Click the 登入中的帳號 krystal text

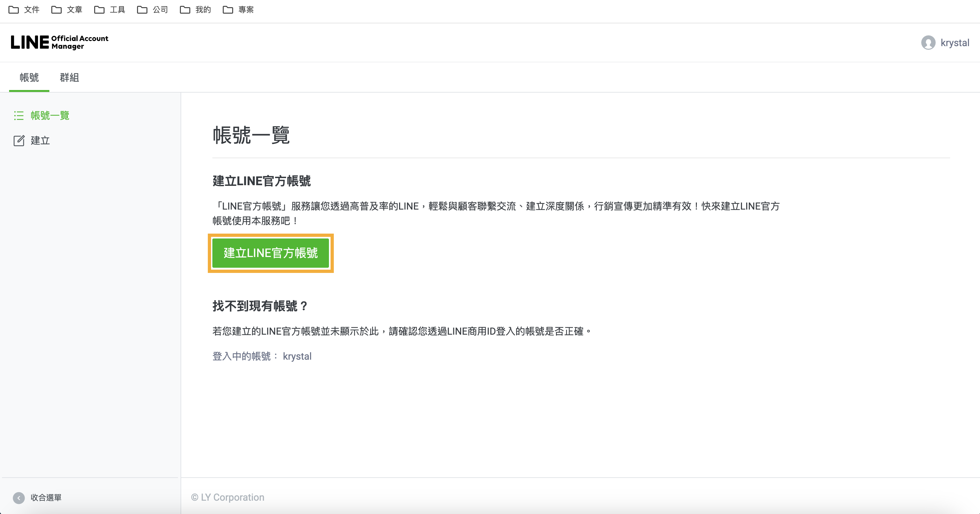262,356
